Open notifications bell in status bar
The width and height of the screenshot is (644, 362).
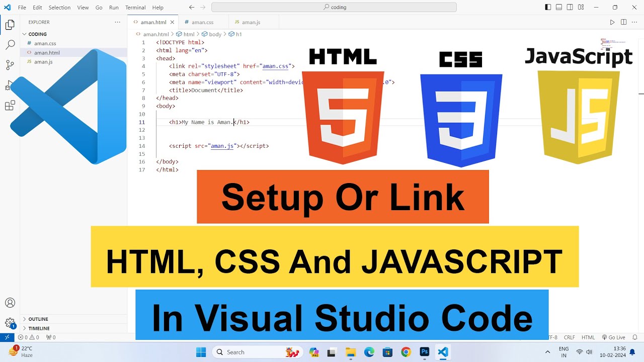635,337
